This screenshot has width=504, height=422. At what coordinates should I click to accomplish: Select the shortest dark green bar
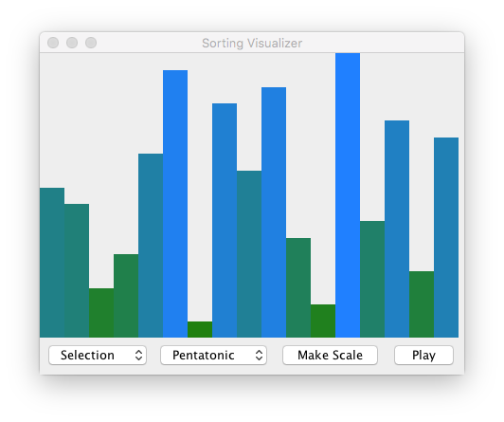pos(200,329)
